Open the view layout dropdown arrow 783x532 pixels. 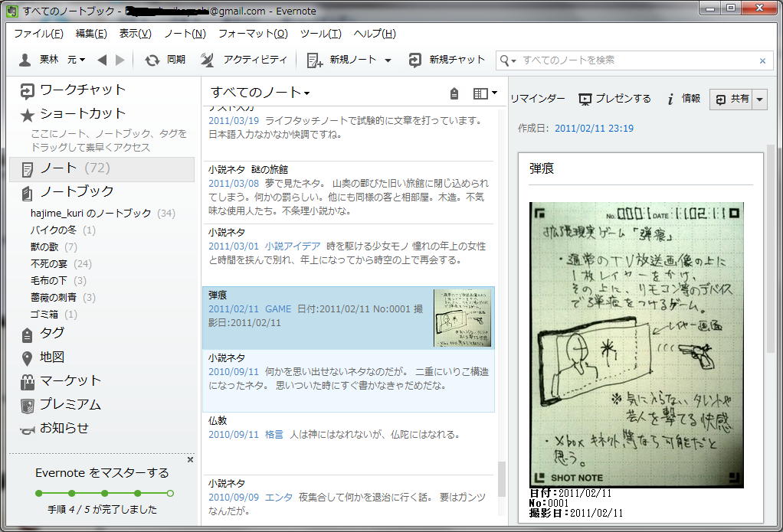(x=494, y=93)
